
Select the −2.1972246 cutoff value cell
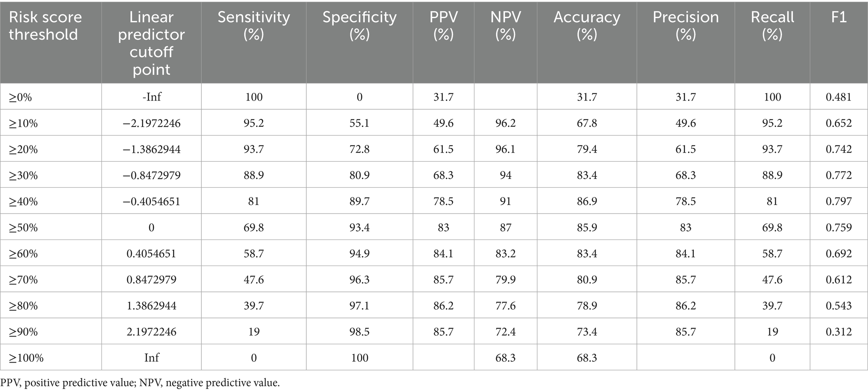tap(151, 123)
